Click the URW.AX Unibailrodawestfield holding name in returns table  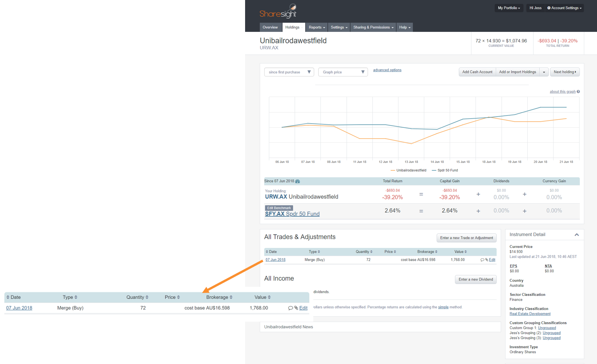point(302,197)
